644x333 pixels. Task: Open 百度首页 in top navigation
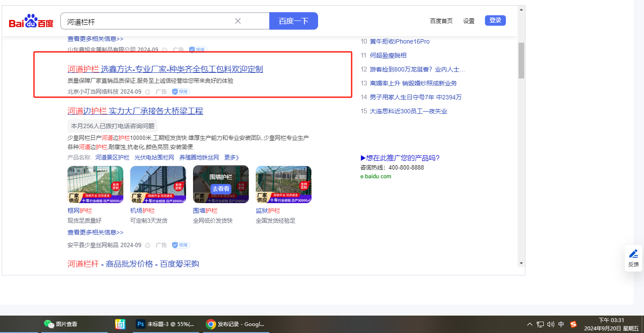pos(441,21)
